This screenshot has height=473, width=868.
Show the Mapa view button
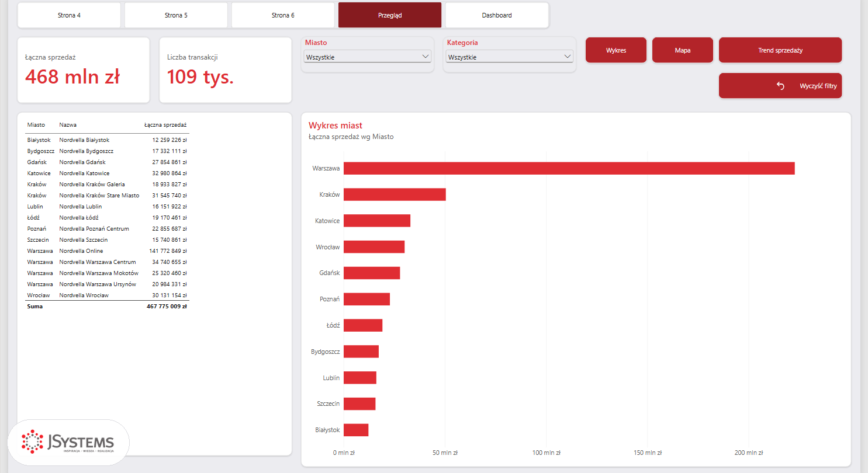coord(683,50)
